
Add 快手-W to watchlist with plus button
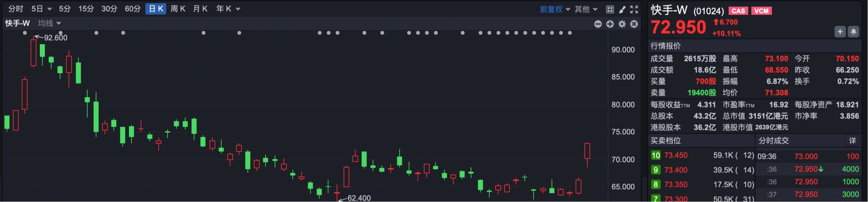[x=840, y=32]
